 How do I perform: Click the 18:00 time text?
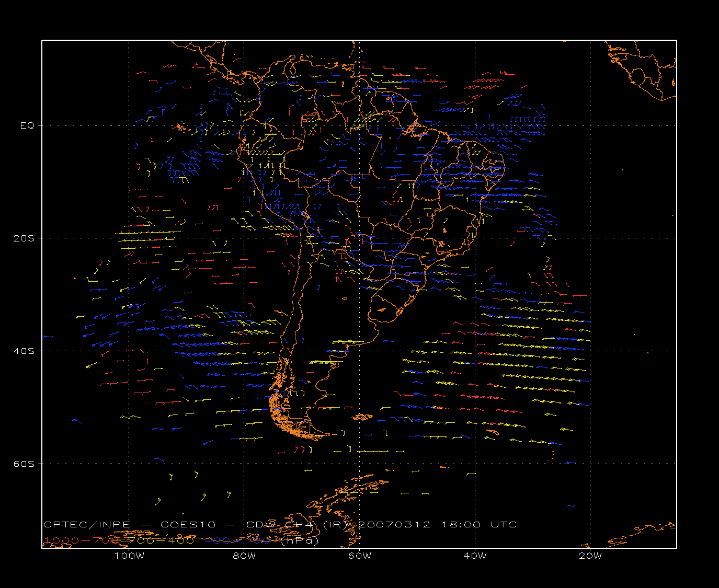pos(461,524)
